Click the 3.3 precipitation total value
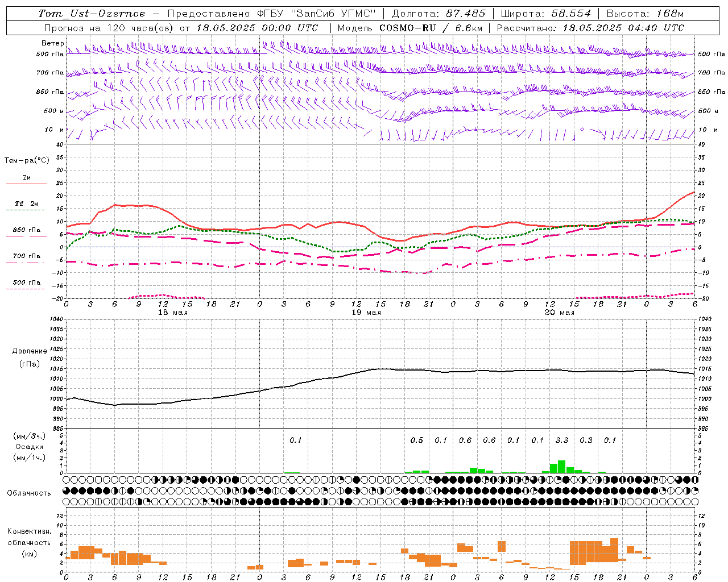This screenshot has width=728, height=582. pyautogui.click(x=562, y=440)
